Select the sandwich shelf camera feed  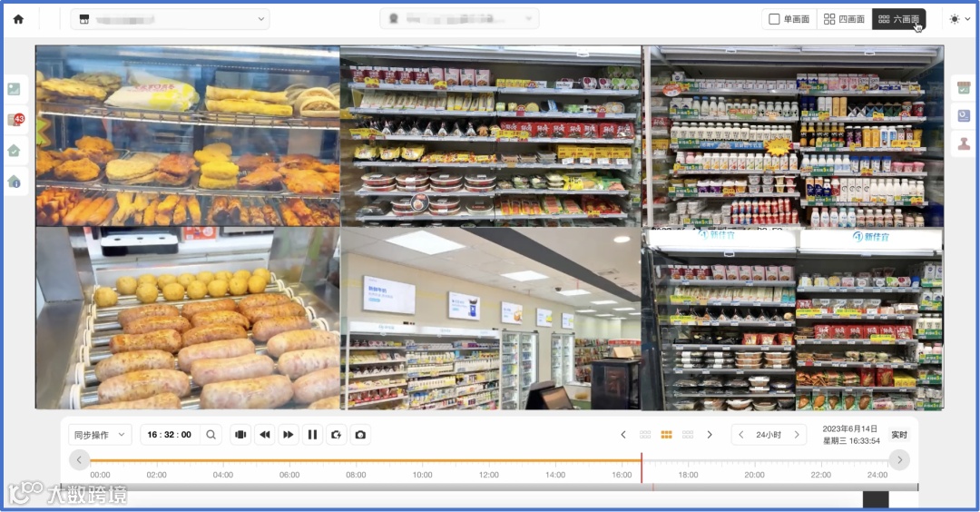pos(491,135)
